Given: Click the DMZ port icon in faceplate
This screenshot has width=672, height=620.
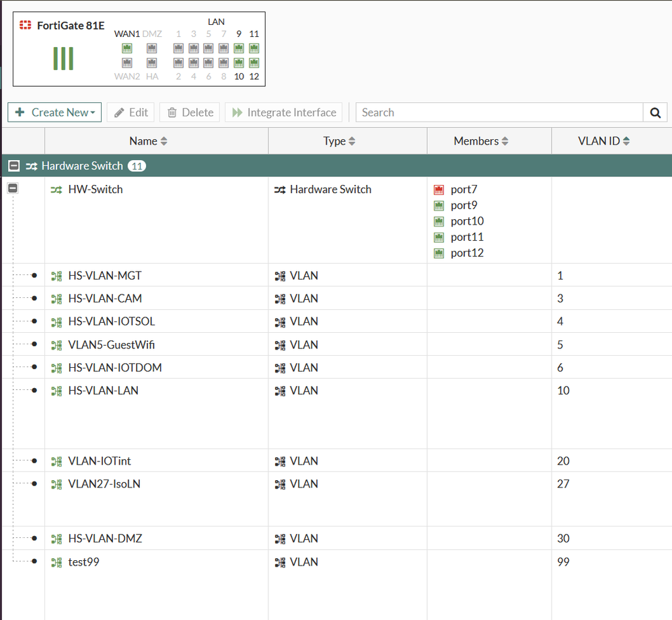Looking at the screenshot, I should coord(152,48).
